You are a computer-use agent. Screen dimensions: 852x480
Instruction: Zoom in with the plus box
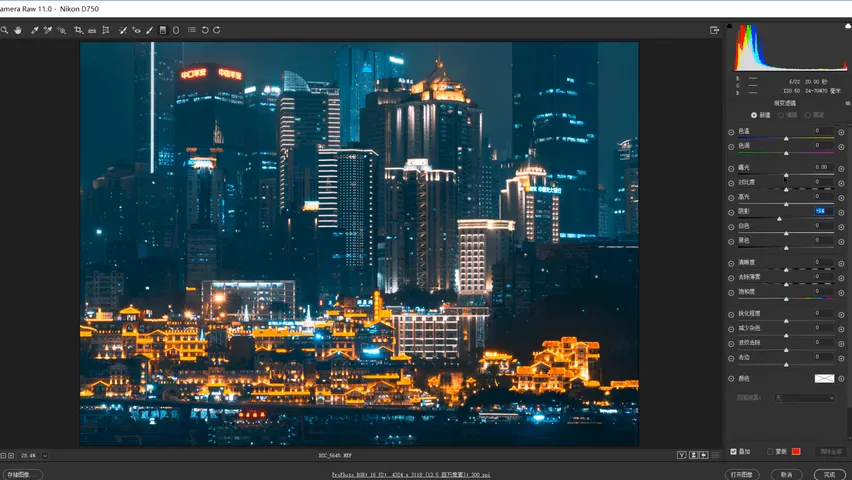point(11,456)
